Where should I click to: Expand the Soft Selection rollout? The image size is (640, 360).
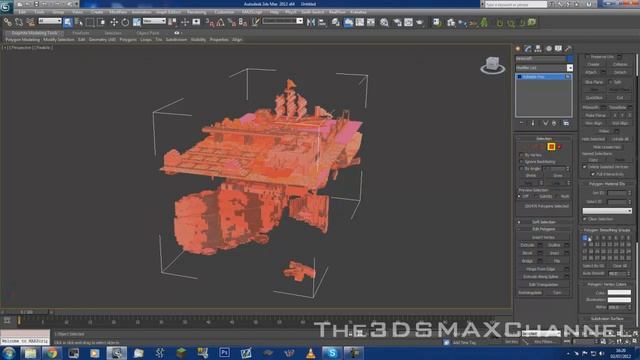[544, 222]
